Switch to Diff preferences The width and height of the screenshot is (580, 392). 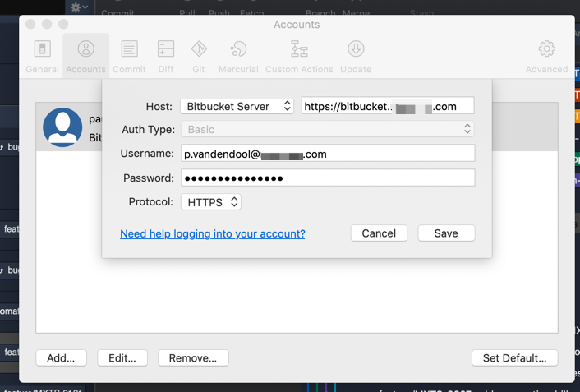pos(166,56)
